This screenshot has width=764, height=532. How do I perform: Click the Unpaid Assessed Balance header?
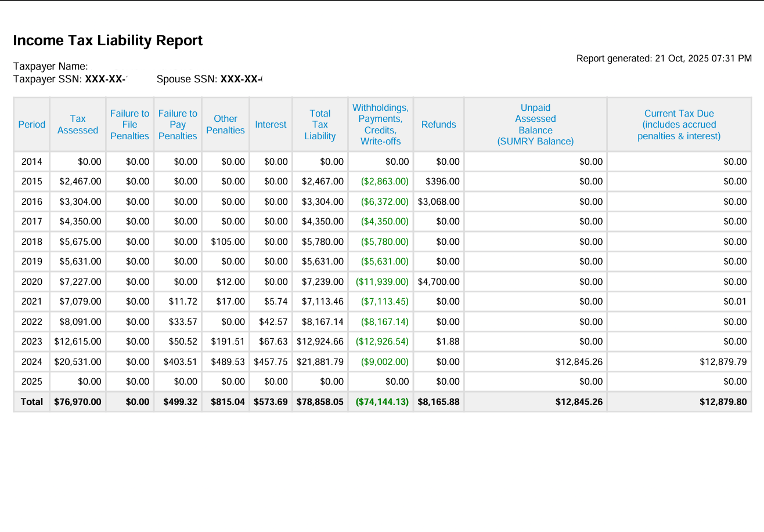coord(535,124)
